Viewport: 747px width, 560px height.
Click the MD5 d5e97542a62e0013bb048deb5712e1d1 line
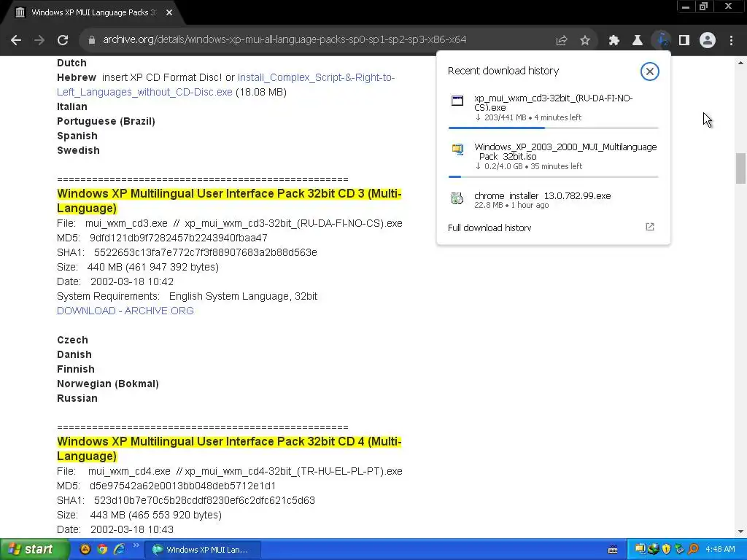point(166,486)
